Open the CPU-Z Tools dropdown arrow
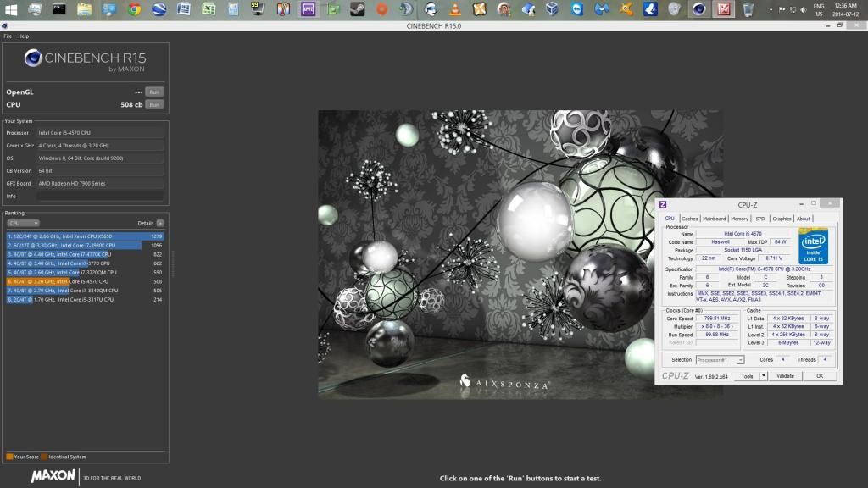 point(763,375)
